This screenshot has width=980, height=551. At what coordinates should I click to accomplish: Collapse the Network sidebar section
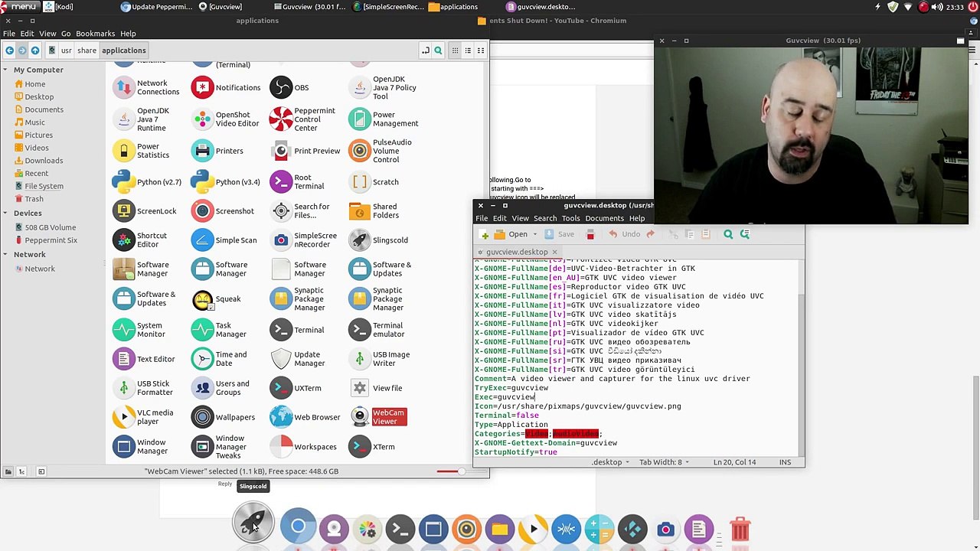tap(5, 254)
